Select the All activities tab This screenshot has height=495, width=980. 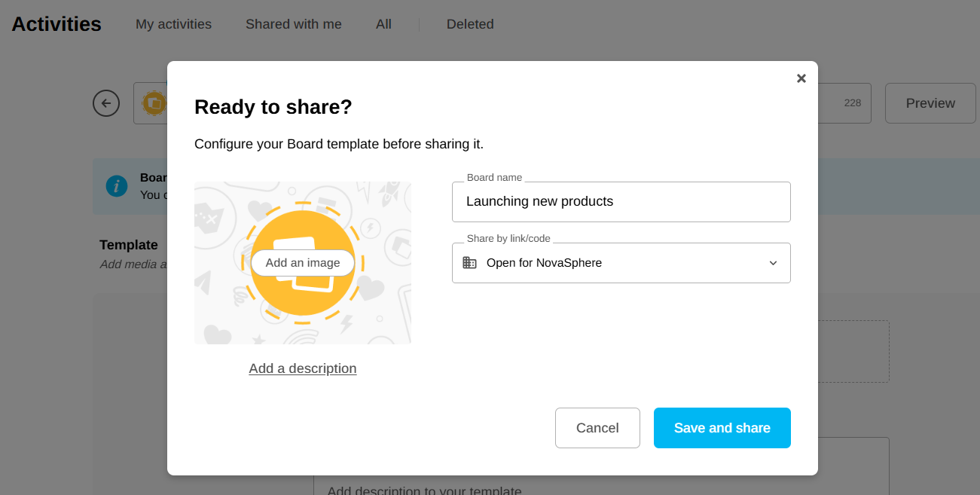383,24
